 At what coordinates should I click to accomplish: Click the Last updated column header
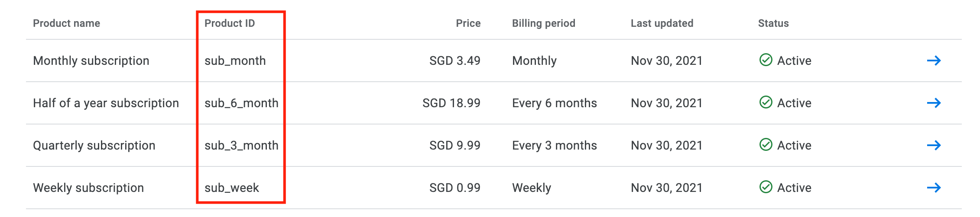(x=662, y=23)
